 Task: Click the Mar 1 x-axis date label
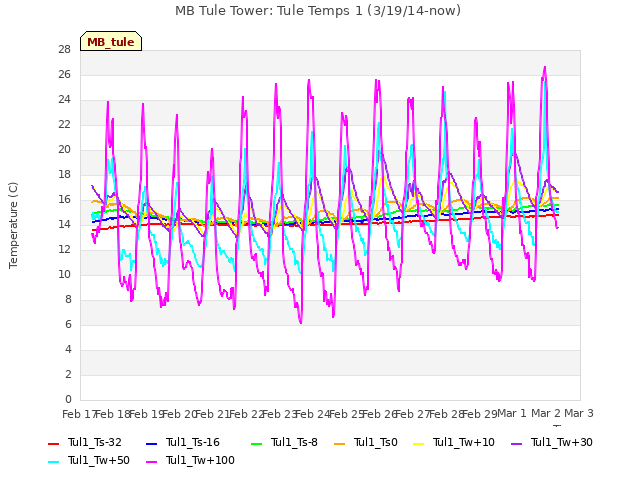512,413
